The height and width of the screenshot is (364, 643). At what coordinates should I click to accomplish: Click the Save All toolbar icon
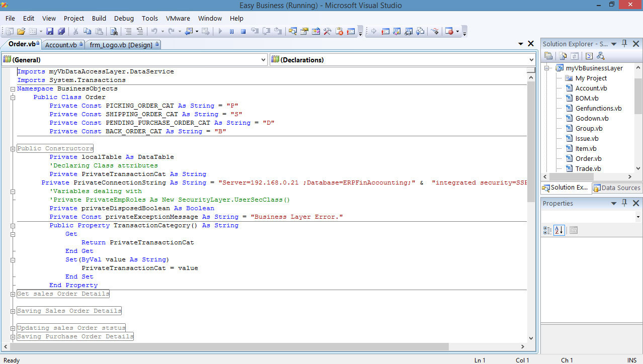coord(62,31)
